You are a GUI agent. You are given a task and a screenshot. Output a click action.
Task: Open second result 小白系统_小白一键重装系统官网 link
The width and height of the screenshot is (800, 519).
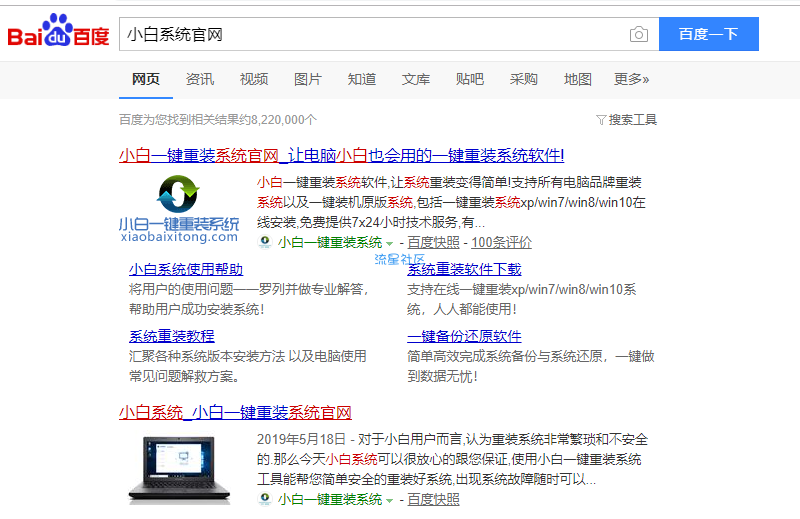[x=235, y=412]
